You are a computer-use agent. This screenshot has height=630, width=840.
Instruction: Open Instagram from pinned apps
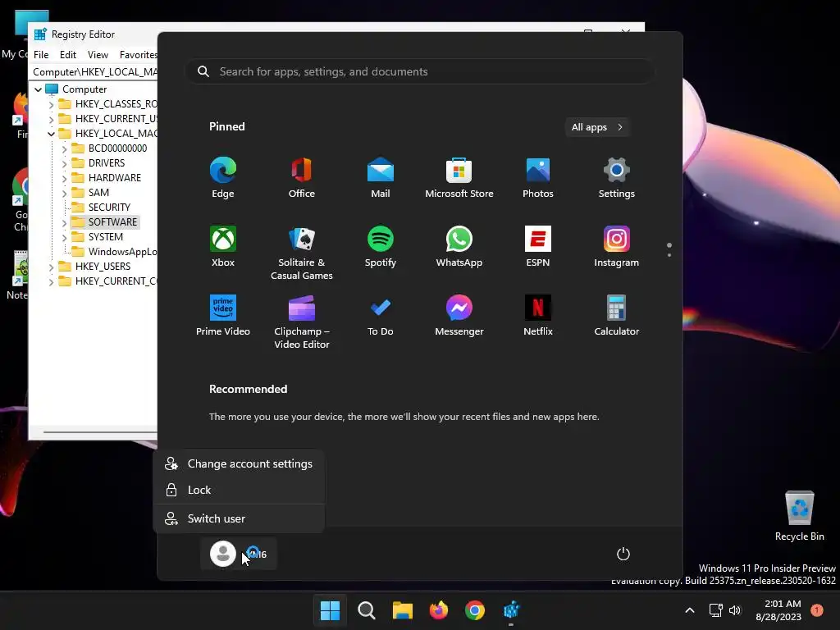[617, 246]
